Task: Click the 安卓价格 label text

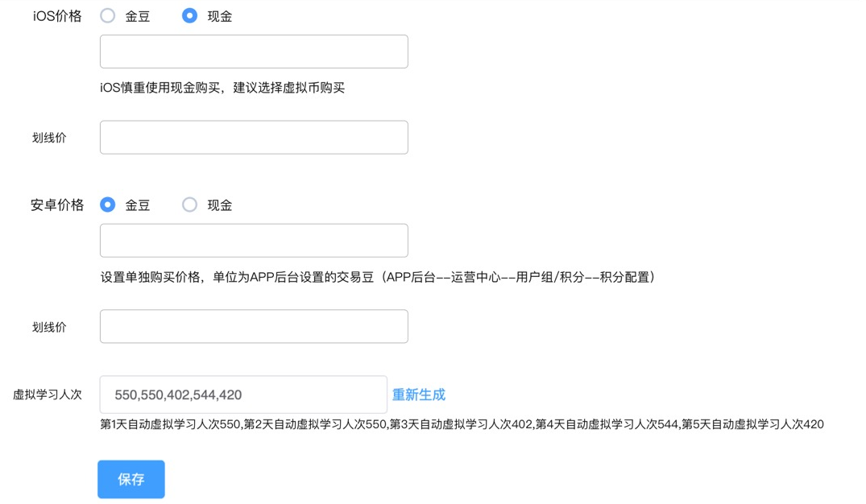Action: [x=54, y=204]
